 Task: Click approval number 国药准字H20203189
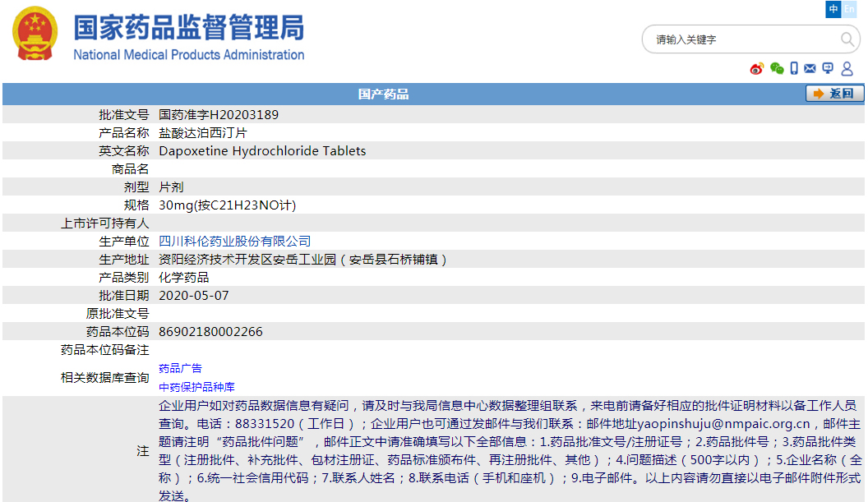(213, 115)
